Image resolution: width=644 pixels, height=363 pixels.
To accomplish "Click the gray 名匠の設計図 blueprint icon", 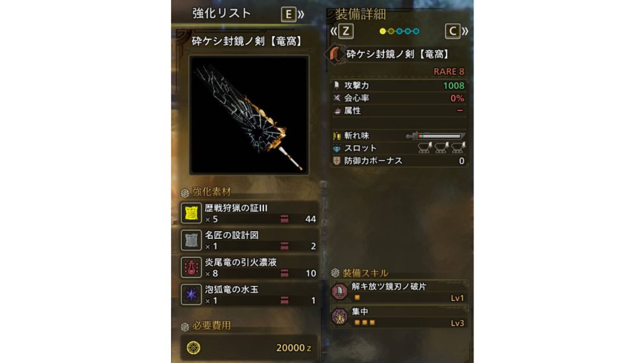I will tap(191, 240).
